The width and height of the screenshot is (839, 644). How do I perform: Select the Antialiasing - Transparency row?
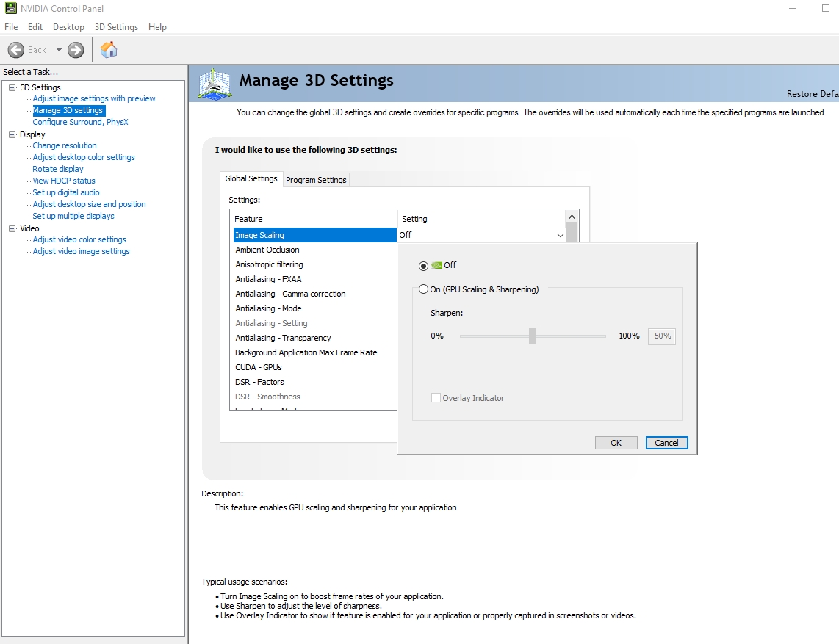[x=315, y=338]
